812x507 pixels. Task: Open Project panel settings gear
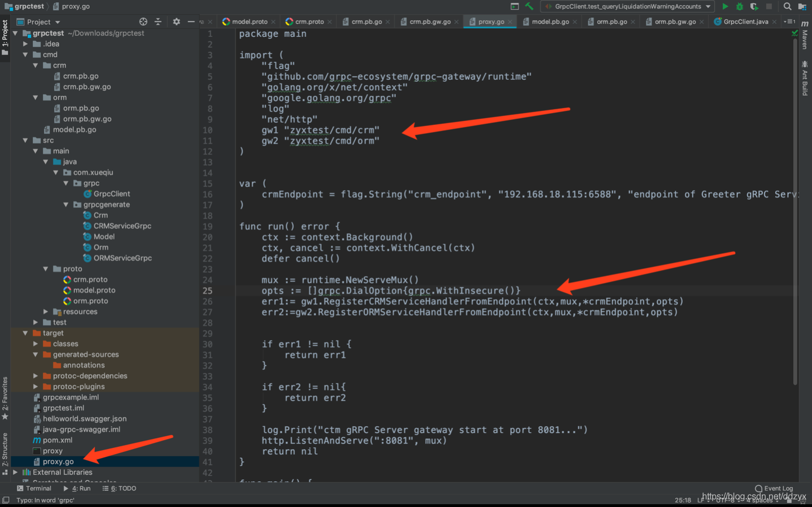(x=176, y=22)
